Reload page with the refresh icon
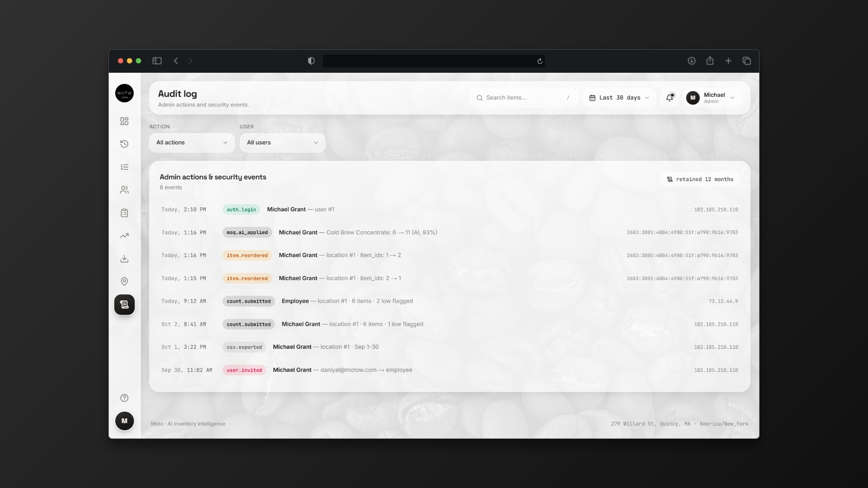Viewport: 868px width, 488px height. tap(540, 61)
